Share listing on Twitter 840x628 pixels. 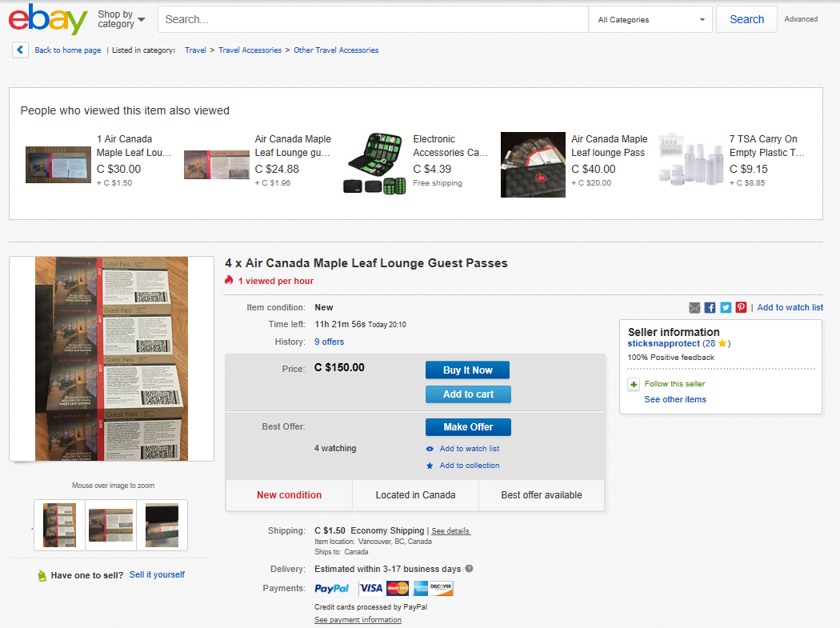tap(726, 307)
